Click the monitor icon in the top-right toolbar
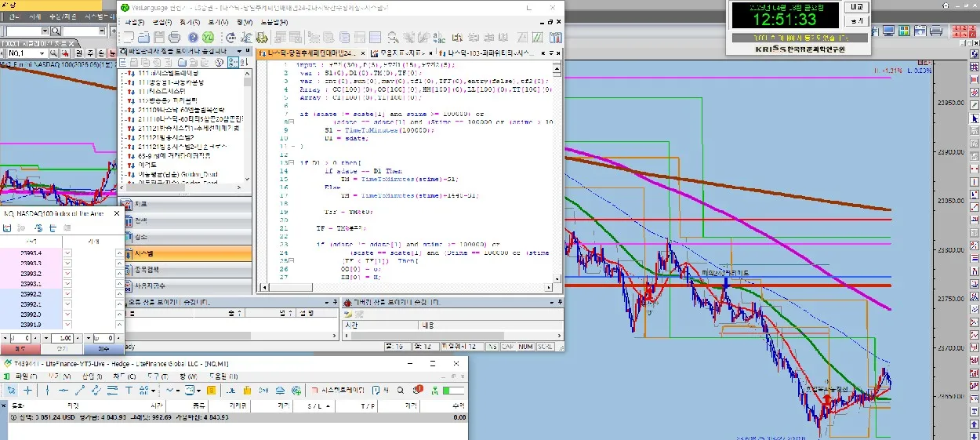Image resolution: width=980 pixels, height=440 pixels. tap(888, 31)
